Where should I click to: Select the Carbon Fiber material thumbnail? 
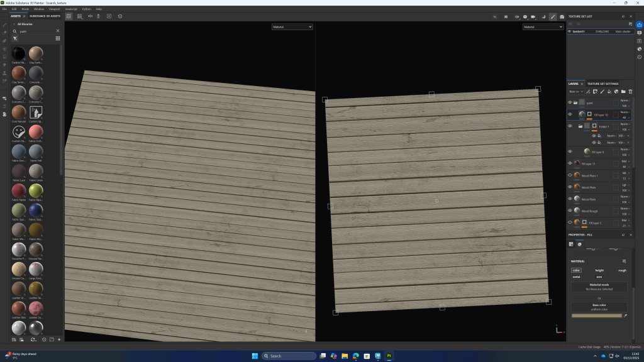[19, 54]
